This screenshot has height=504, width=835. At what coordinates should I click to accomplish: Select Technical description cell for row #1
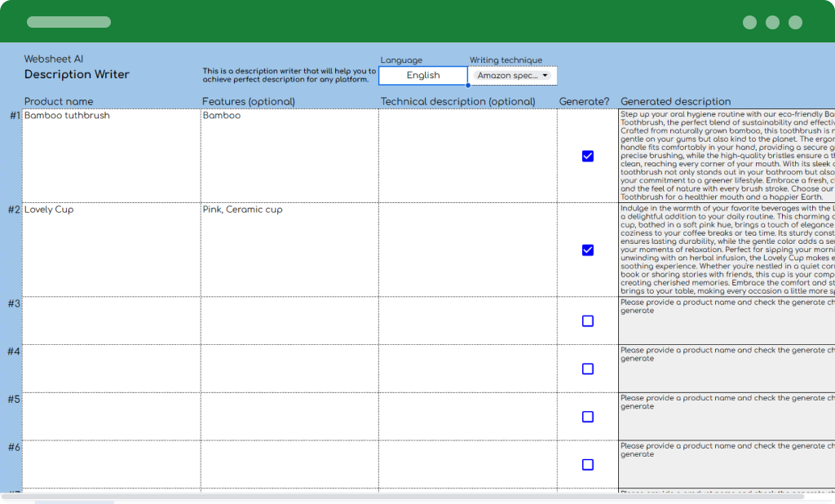pyautogui.click(x=467, y=155)
